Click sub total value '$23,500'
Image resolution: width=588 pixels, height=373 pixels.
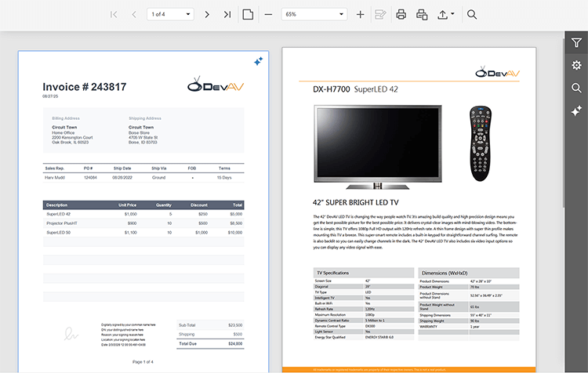[x=235, y=325]
